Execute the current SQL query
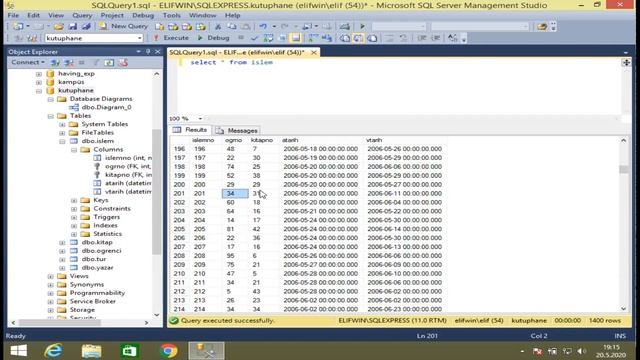This screenshot has width=640, height=360. [x=171, y=38]
